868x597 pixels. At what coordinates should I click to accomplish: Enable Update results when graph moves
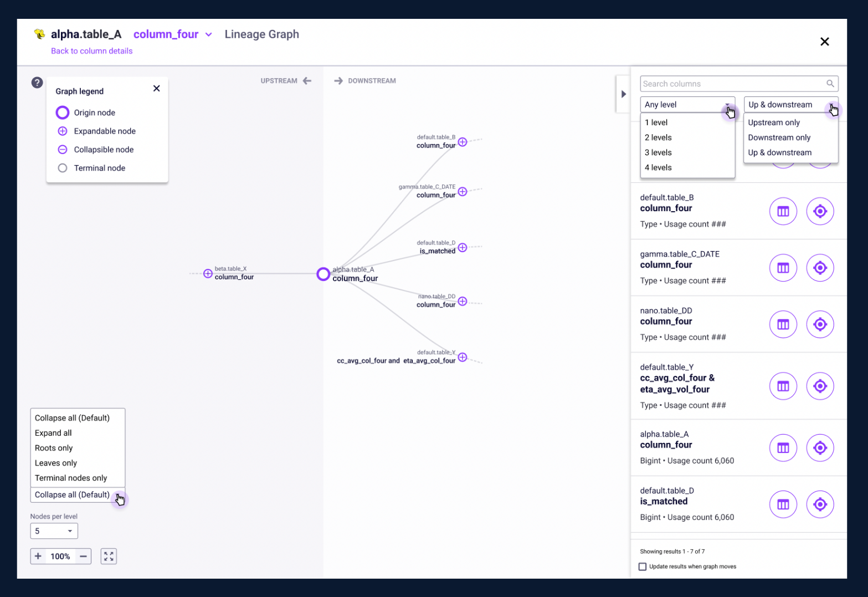point(643,567)
